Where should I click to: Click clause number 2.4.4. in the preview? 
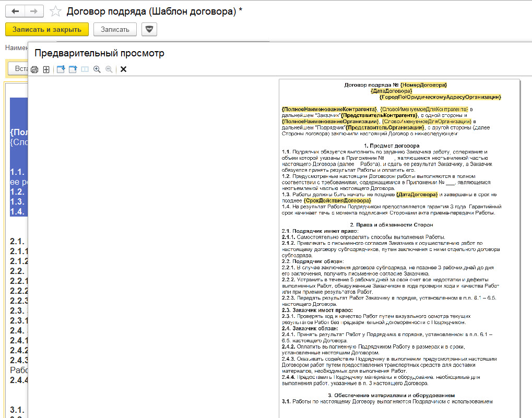pyautogui.click(x=288, y=377)
